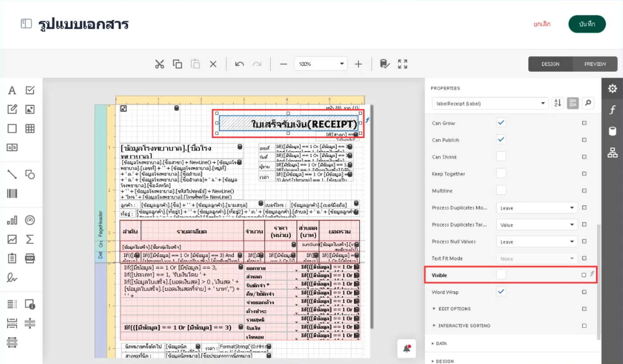623x364 pixels.
Task: Open the Expressions panel (f icon)
Action: pyautogui.click(x=612, y=110)
